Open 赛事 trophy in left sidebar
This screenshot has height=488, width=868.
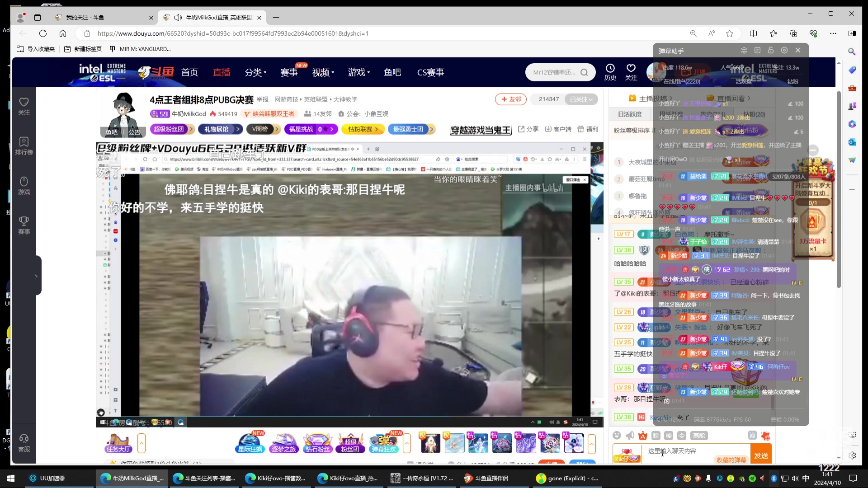pos(24,225)
